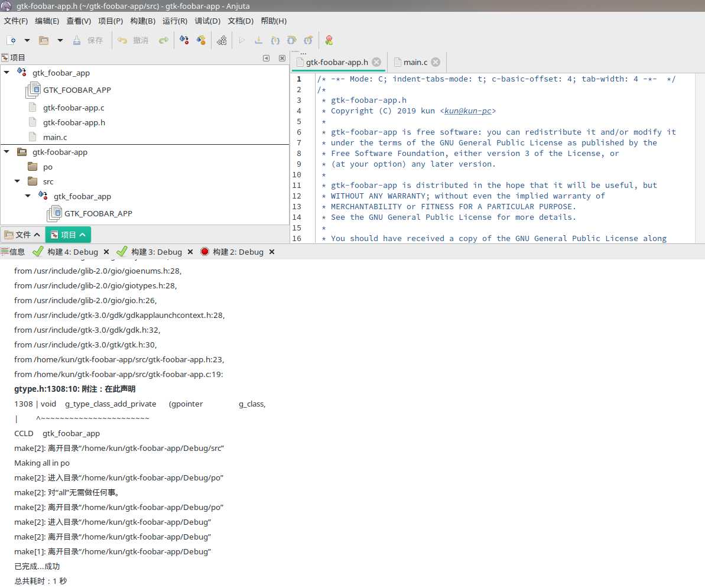705x588 pixels.
Task: Click the red-green user icon in toolbar
Action: pyautogui.click(x=329, y=40)
